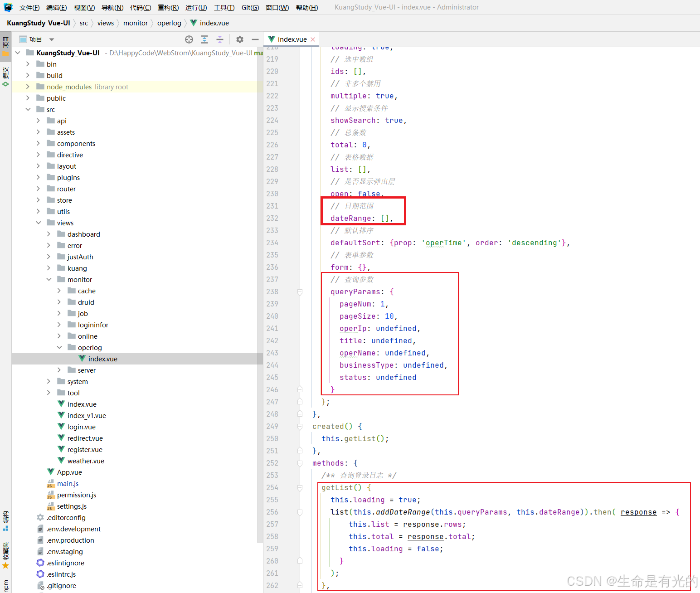Select settings.js in project tree
The image size is (700, 593).
(x=67, y=506)
